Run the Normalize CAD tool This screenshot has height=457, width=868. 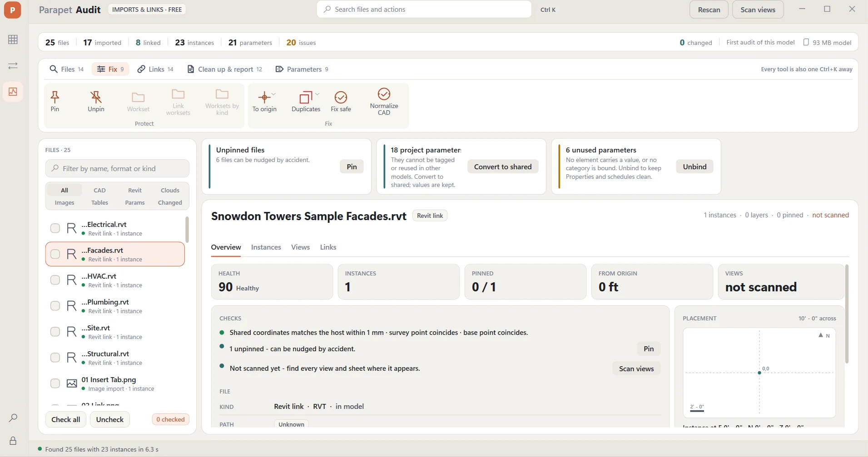point(384,101)
